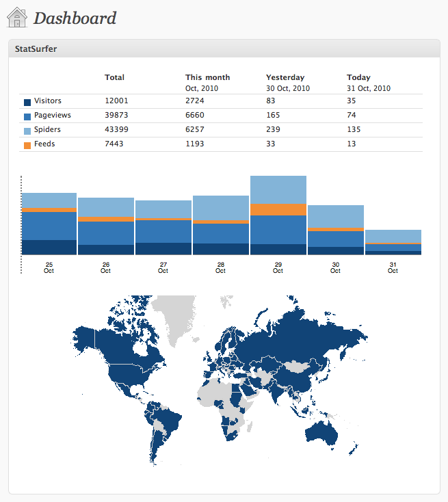
Task: Select the StatSurfer widget title bar
Action: pos(224,49)
